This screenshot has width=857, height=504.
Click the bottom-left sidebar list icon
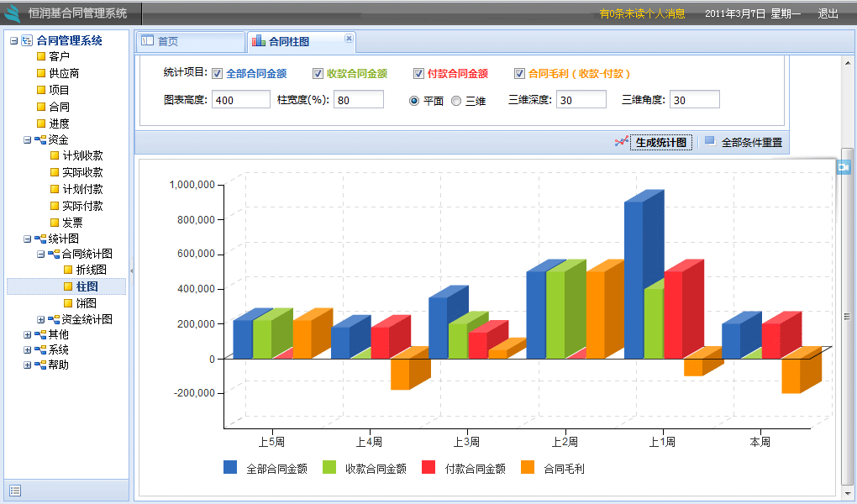click(15, 491)
